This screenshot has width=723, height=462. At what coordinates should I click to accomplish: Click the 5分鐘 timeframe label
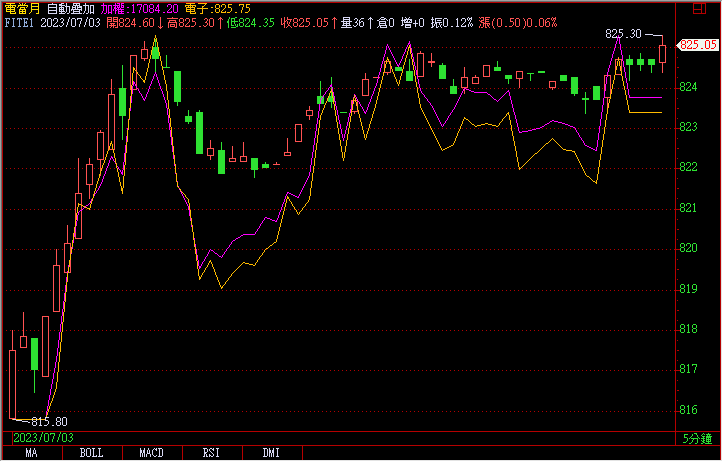pyautogui.click(x=697, y=438)
